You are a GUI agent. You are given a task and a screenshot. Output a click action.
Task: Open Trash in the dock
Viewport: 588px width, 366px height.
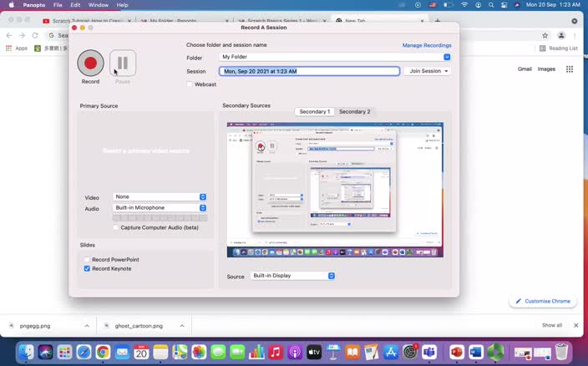click(x=562, y=352)
